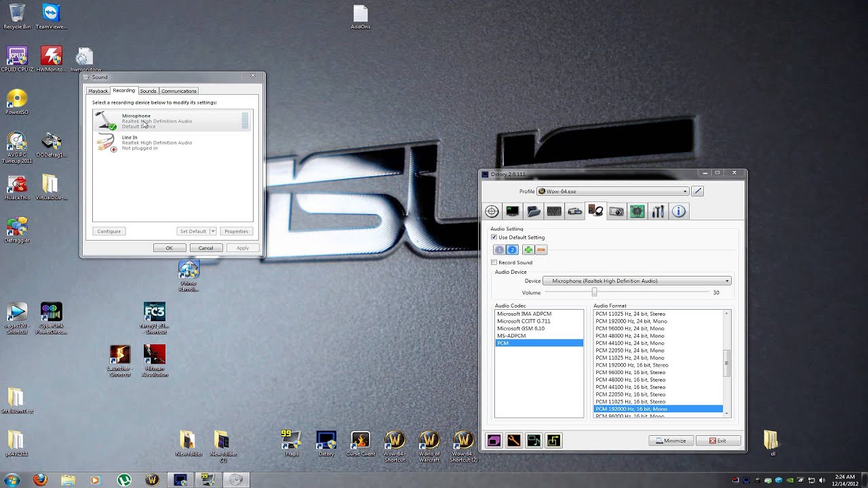This screenshot has height=488, width=868.
Task: Select Microphone Realtek device in Sound list
Action: point(173,121)
